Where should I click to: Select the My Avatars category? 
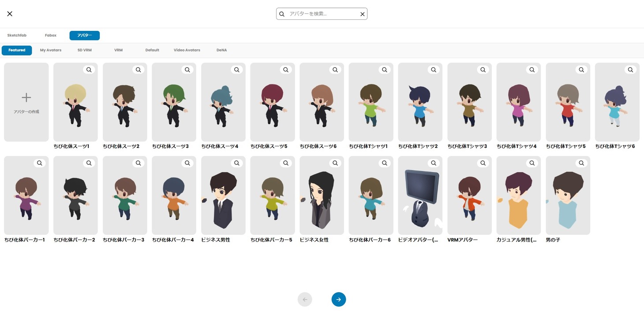pyautogui.click(x=51, y=50)
